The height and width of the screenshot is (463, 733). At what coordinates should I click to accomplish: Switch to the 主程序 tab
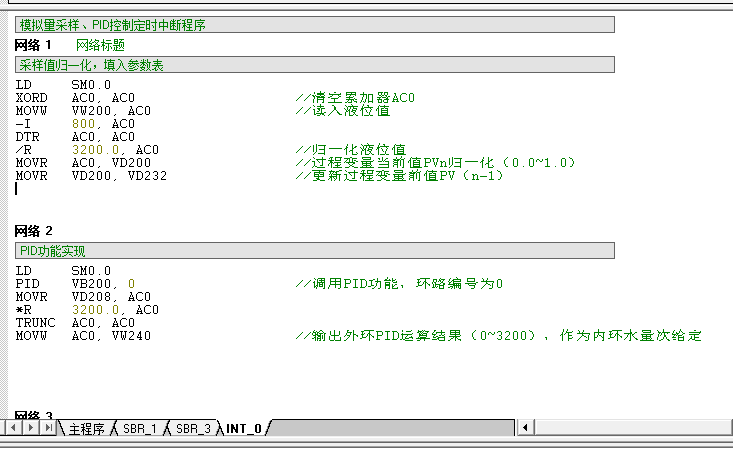coord(86,428)
